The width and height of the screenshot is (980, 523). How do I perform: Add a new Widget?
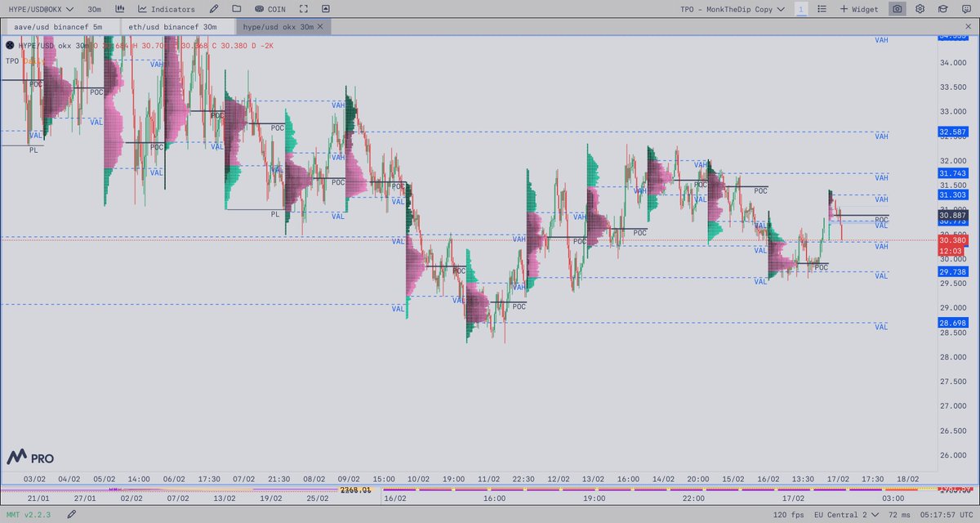[859, 9]
